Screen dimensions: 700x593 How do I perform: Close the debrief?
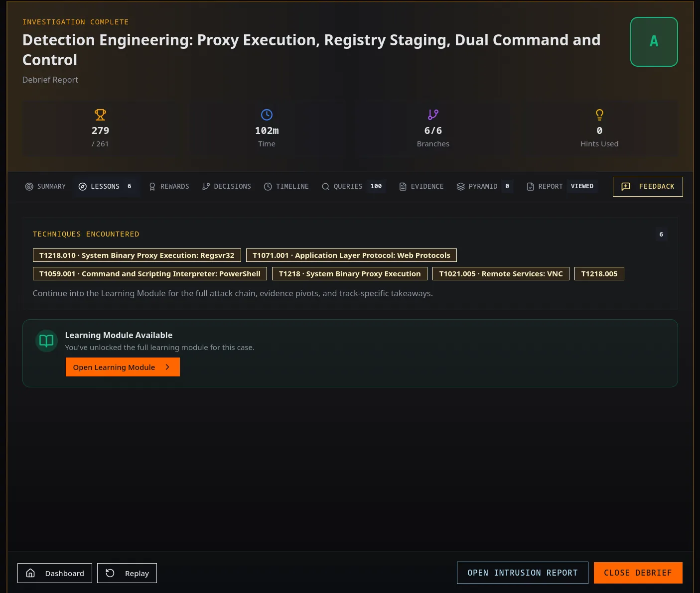[x=638, y=573]
